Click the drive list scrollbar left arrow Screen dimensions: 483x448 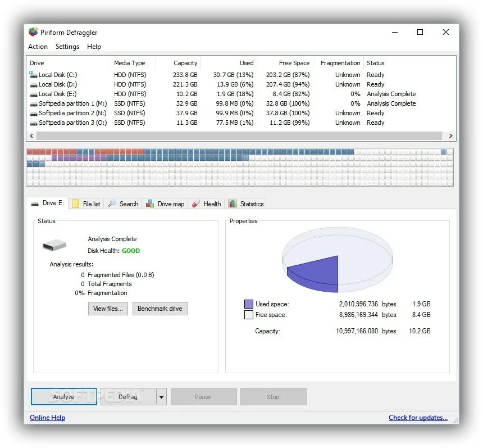(x=31, y=135)
